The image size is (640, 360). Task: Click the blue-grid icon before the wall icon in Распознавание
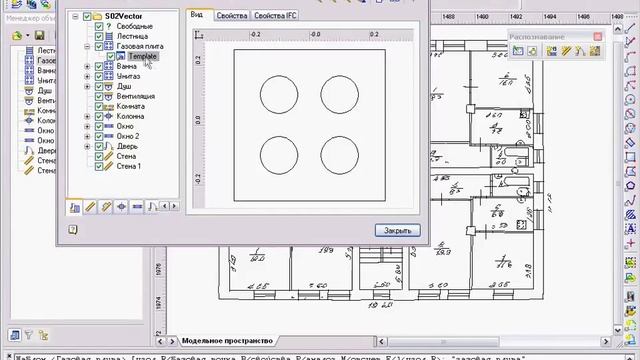552,51
